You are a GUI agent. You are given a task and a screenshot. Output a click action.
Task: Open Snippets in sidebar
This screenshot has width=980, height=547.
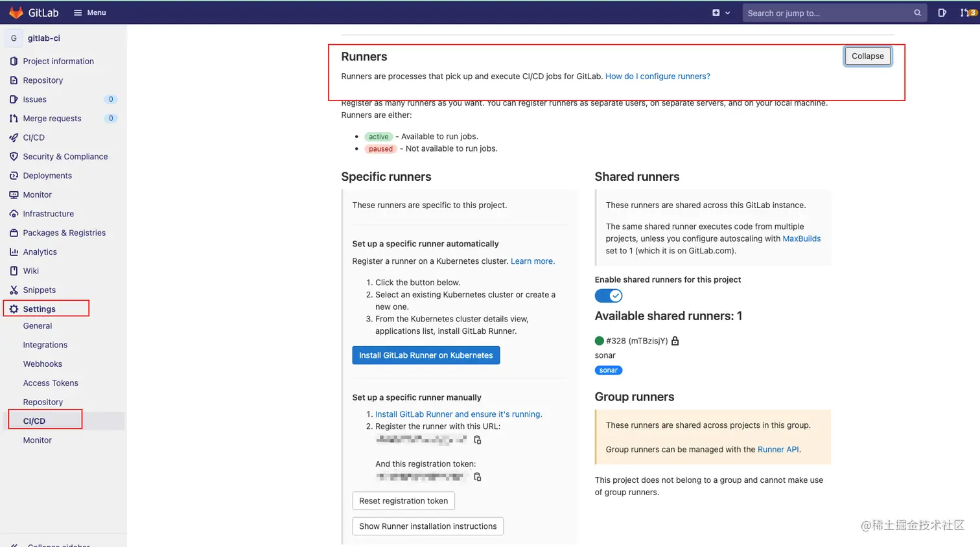click(x=40, y=290)
